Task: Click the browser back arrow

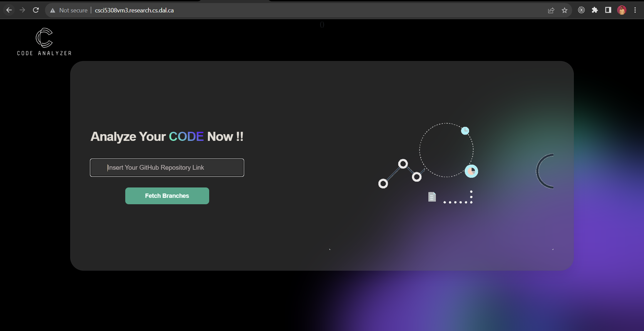Action: click(x=9, y=10)
